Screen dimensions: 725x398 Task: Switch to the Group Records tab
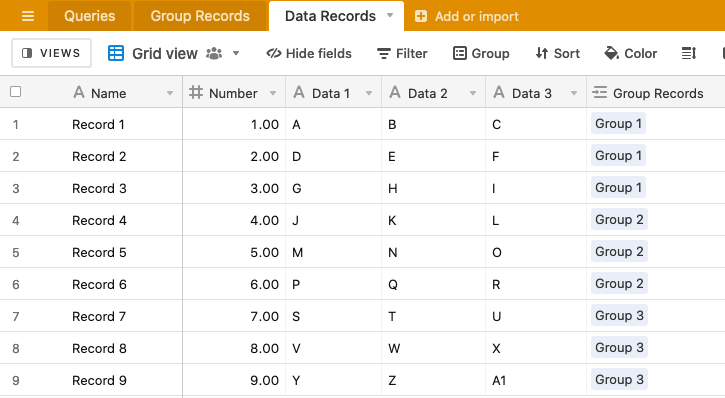click(x=200, y=16)
